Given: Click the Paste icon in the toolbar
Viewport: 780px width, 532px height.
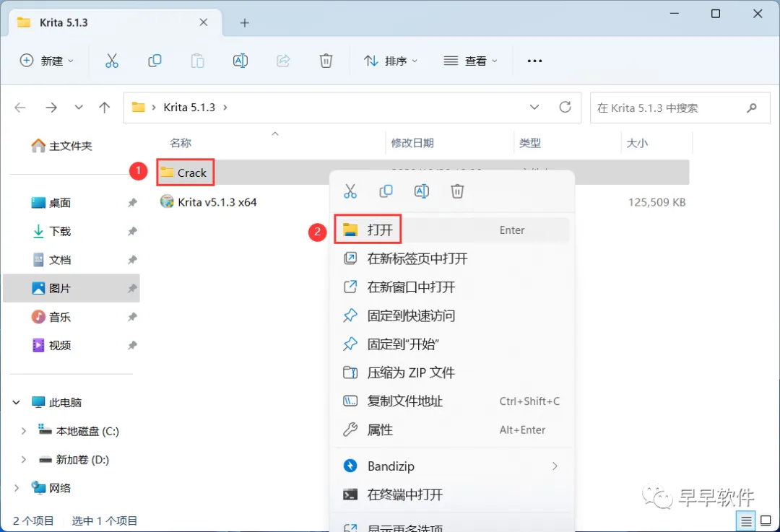Looking at the screenshot, I should [x=197, y=61].
